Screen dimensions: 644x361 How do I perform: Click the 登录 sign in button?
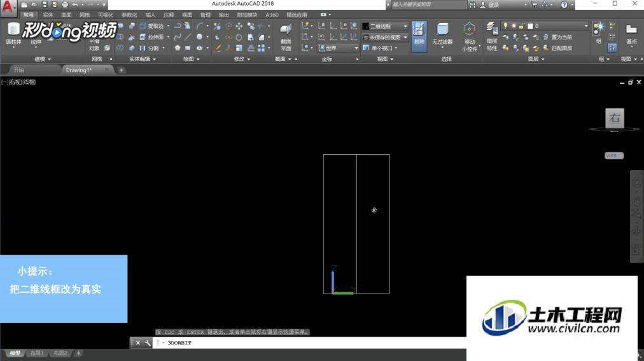[x=490, y=5]
